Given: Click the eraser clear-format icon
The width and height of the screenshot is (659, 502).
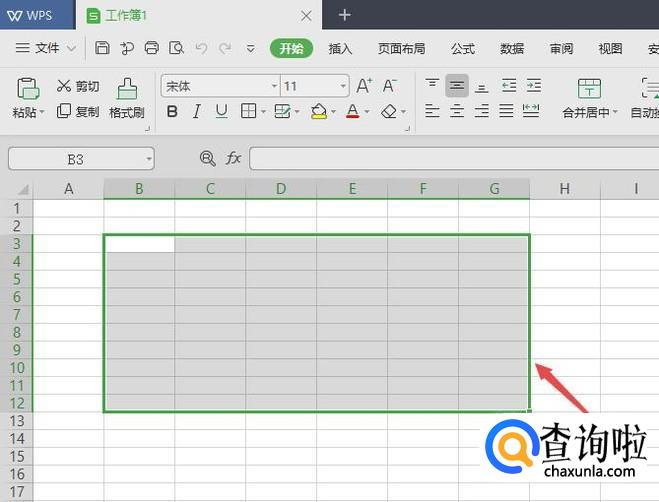Looking at the screenshot, I should coord(389,111).
